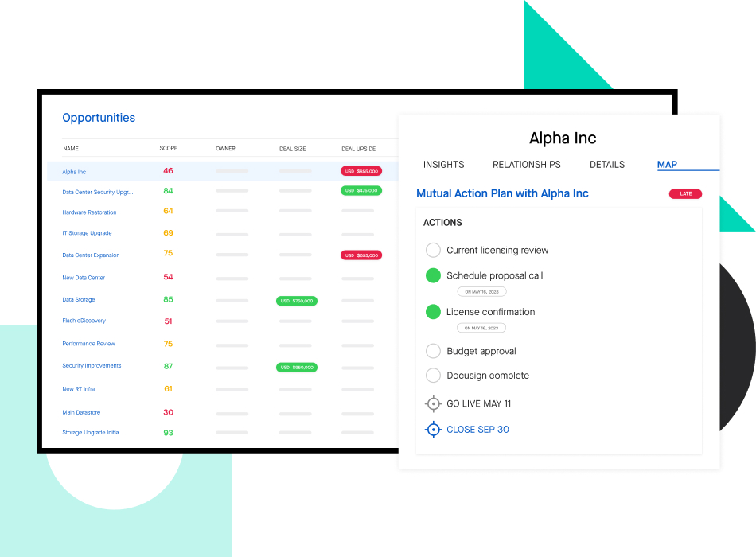Click the GO LIVE MAY 11 target icon
Screen dimensions: 756x557
tap(433, 403)
